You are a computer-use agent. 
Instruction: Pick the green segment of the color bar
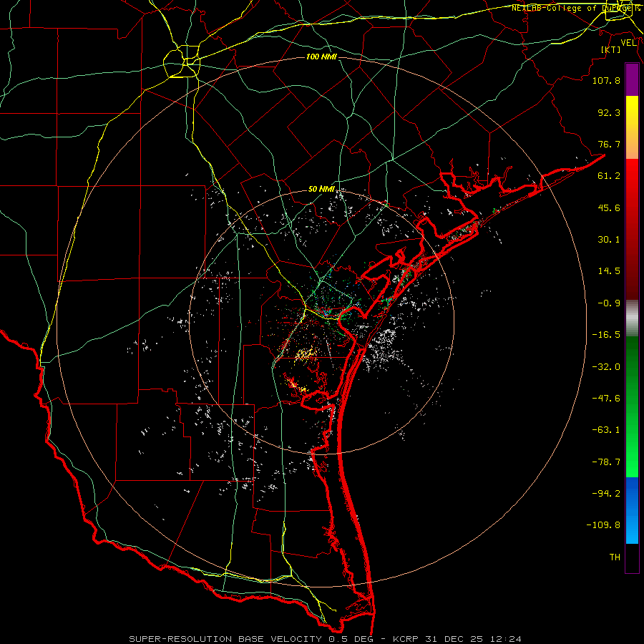pos(632,406)
